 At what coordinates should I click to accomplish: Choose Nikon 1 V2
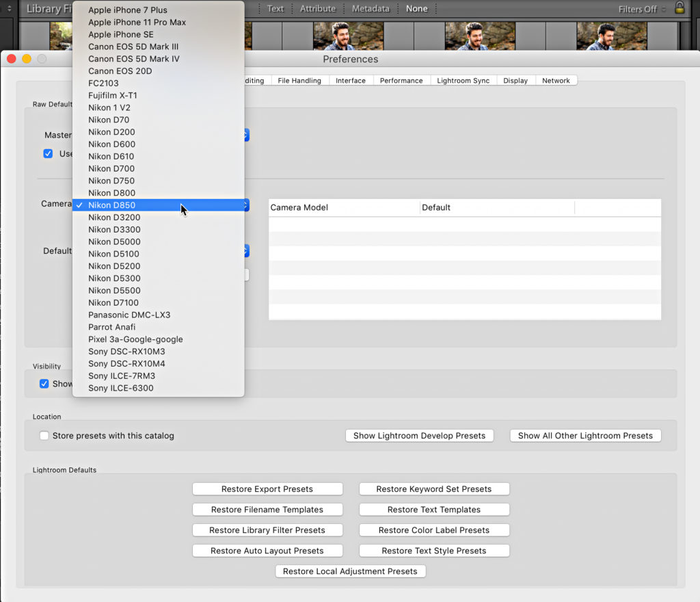[159, 107]
